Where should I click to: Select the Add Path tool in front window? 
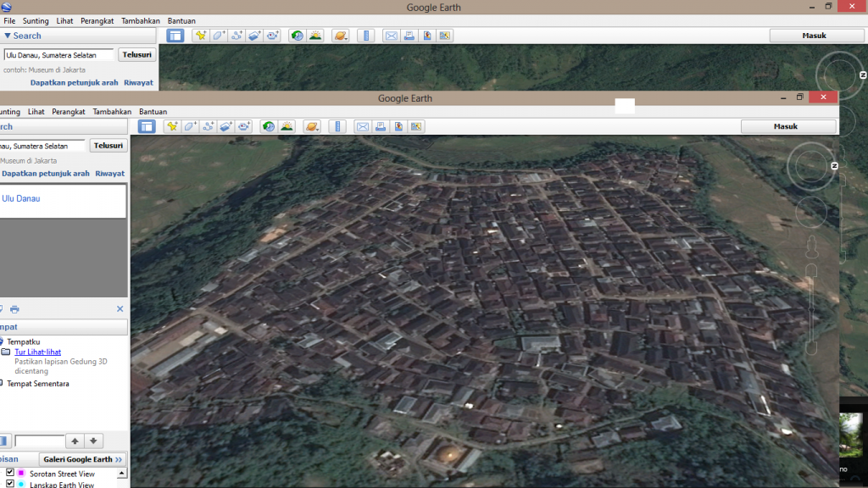point(208,126)
